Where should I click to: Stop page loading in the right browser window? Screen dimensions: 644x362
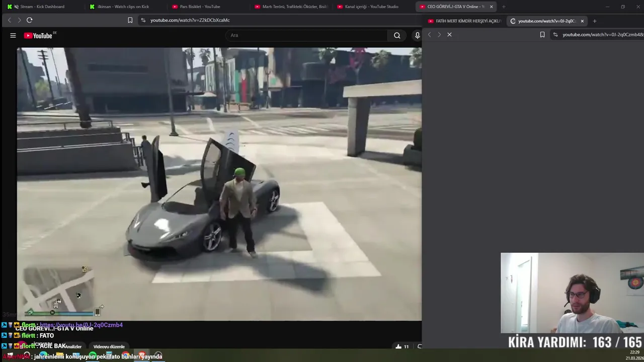(449, 35)
